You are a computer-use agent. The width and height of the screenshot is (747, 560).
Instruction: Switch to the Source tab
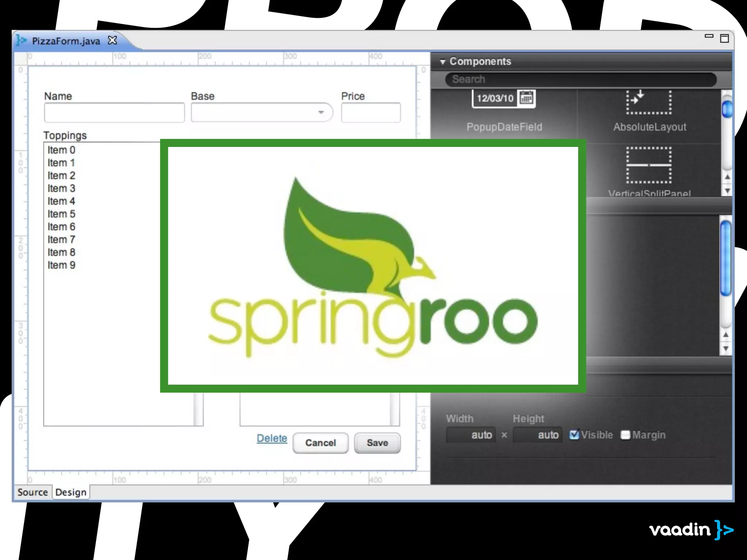(x=32, y=492)
